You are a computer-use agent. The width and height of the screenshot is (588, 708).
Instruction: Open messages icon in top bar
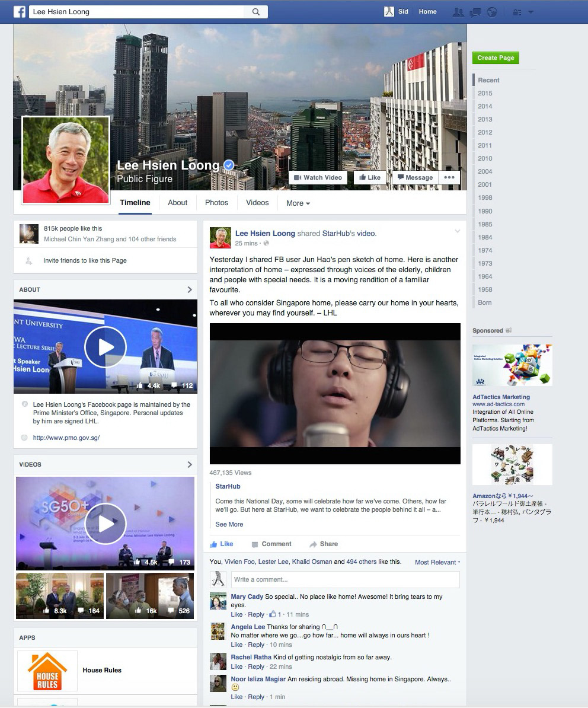[475, 12]
